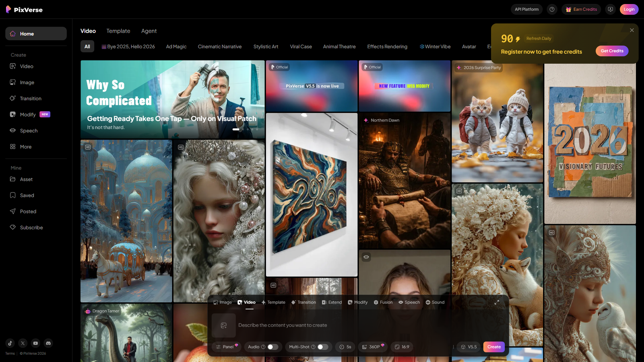Open Transition in the sidebar
Screen dimensions: 644x362
point(31,99)
